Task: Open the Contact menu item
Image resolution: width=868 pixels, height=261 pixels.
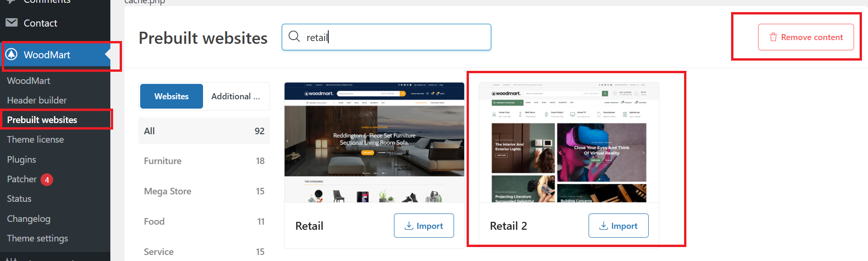Action: [x=55, y=23]
